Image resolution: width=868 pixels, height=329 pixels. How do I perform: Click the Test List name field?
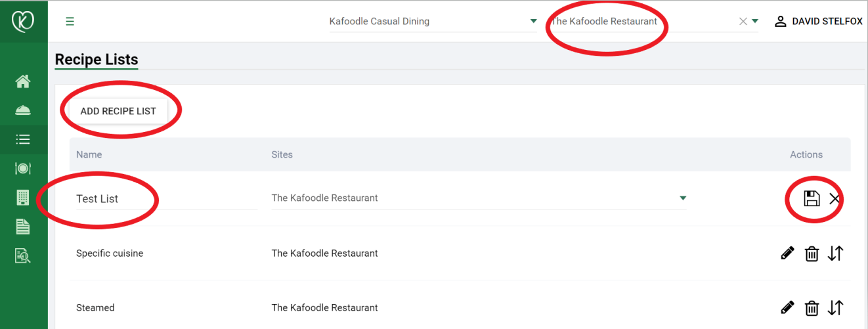point(166,198)
